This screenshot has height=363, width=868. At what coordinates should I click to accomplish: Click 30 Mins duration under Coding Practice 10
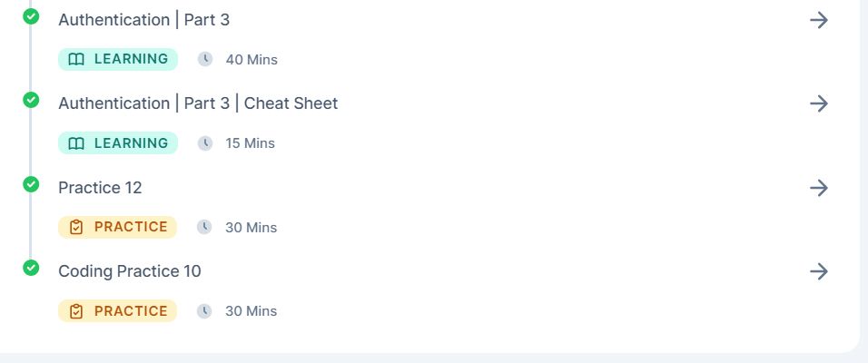251,311
